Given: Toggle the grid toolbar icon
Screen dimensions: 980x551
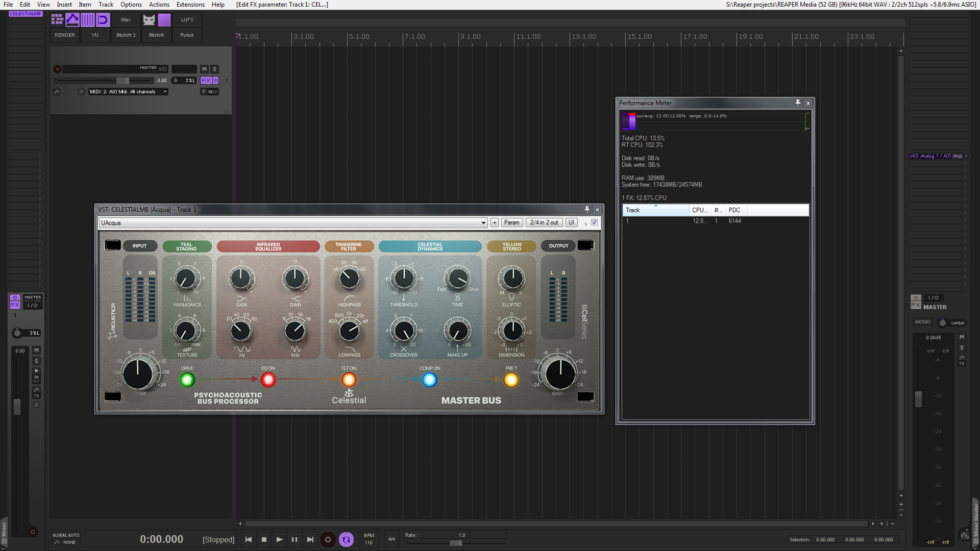Looking at the screenshot, I should 57,20.
